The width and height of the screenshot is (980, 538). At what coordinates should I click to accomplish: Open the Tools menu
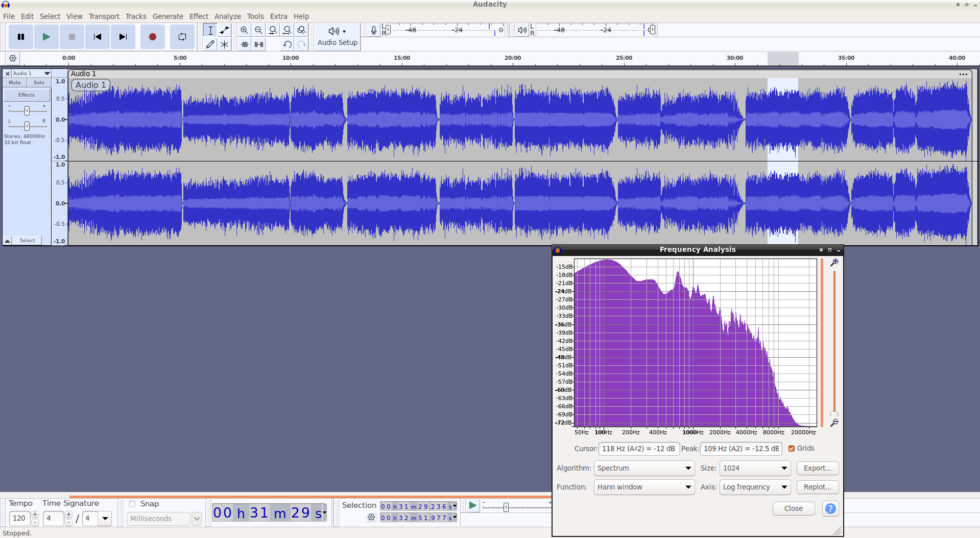click(255, 16)
